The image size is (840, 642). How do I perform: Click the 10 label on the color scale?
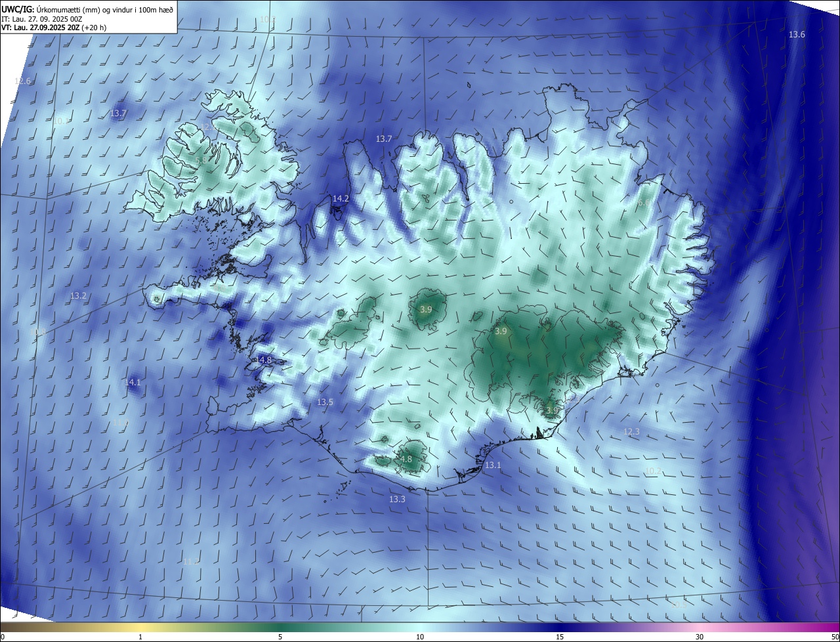(420, 637)
